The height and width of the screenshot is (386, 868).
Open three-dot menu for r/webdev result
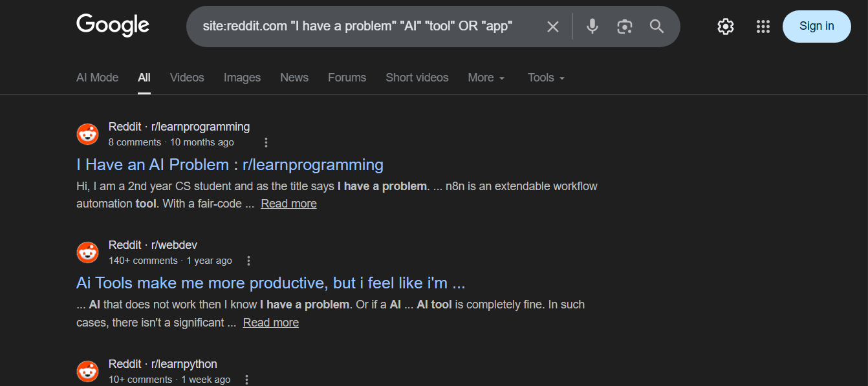(248, 261)
